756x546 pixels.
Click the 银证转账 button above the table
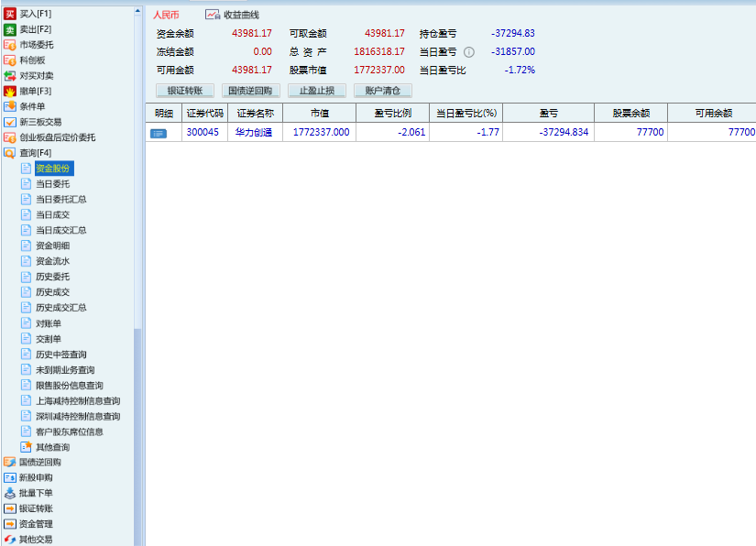(x=185, y=91)
